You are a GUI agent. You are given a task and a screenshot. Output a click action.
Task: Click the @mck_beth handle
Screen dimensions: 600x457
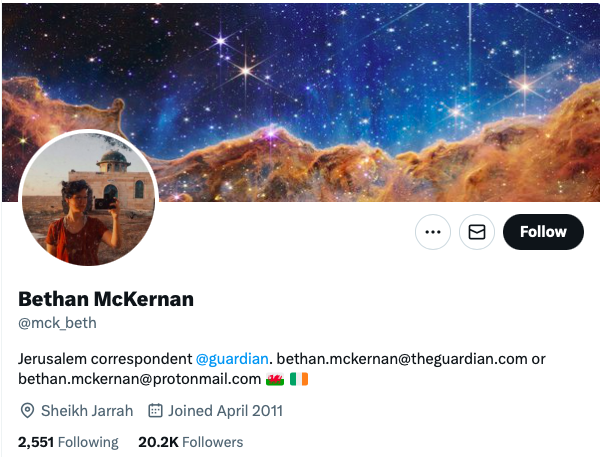pyautogui.click(x=57, y=323)
